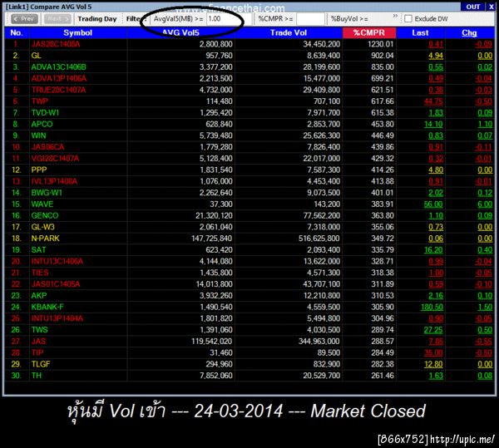Edit the AvgVal5(MB) filter value field

point(229,19)
